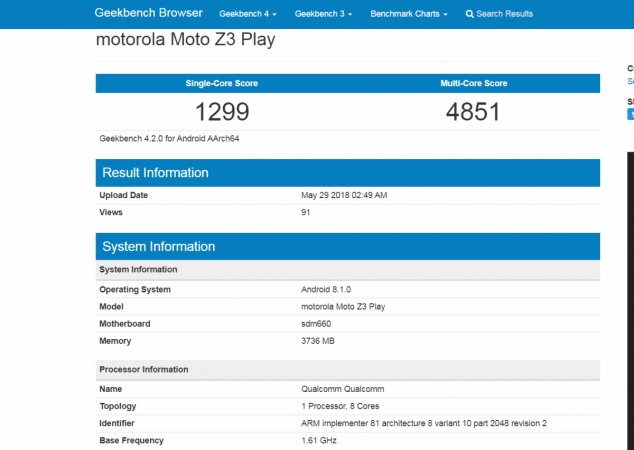
Task: Select the Topology label
Action: tap(118, 406)
